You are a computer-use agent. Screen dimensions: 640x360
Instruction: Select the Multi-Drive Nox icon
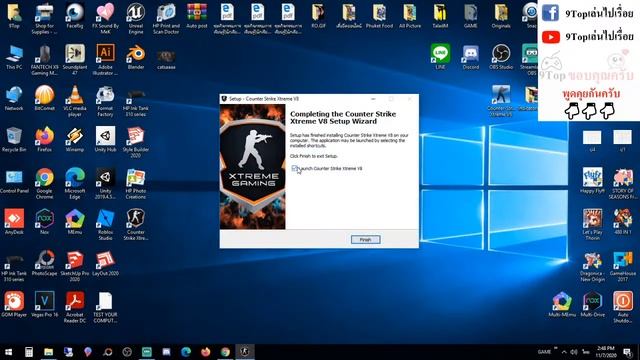click(x=592, y=304)
